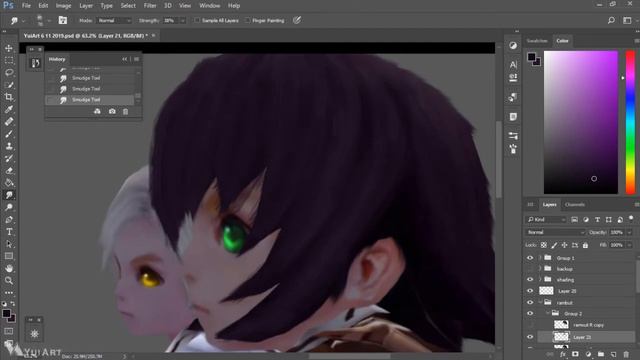This screenshot has width=640, height=360.
Task: Toggle visibility of shading group
Action: (x=530, y=280)
